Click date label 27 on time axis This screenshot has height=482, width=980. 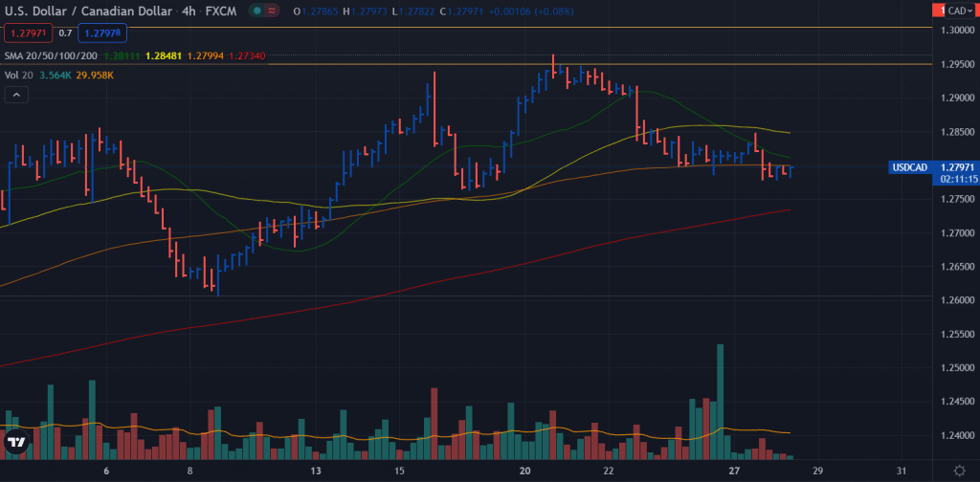(734, 471)
